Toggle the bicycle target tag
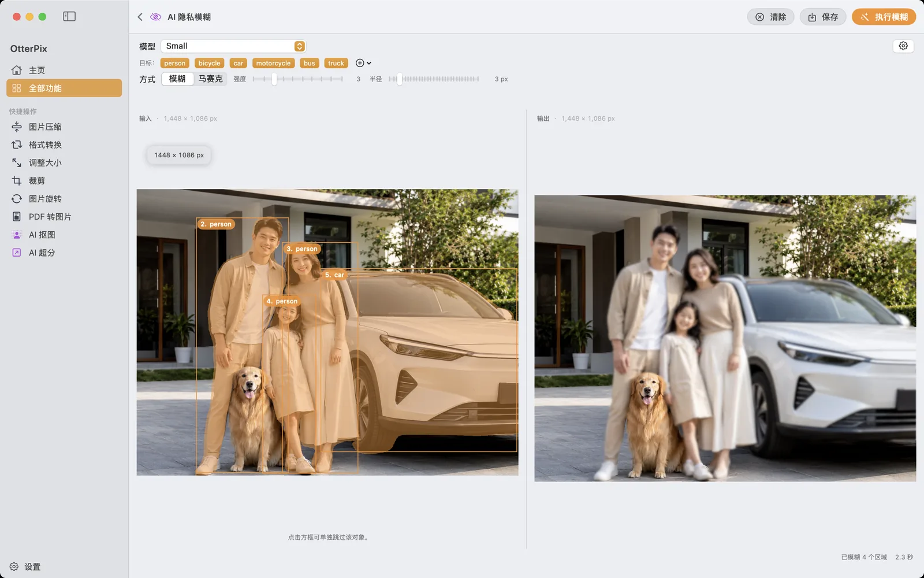 [x=209, y=63]
